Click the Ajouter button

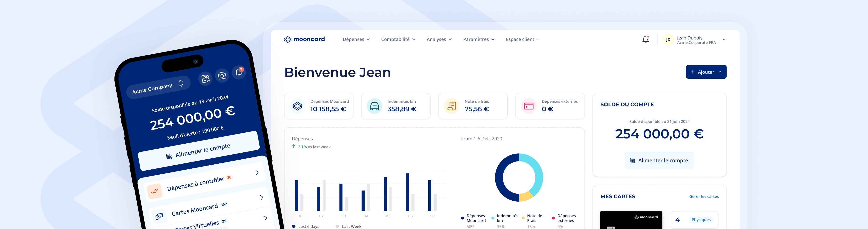pyautogui.click(x=706, y=72)
